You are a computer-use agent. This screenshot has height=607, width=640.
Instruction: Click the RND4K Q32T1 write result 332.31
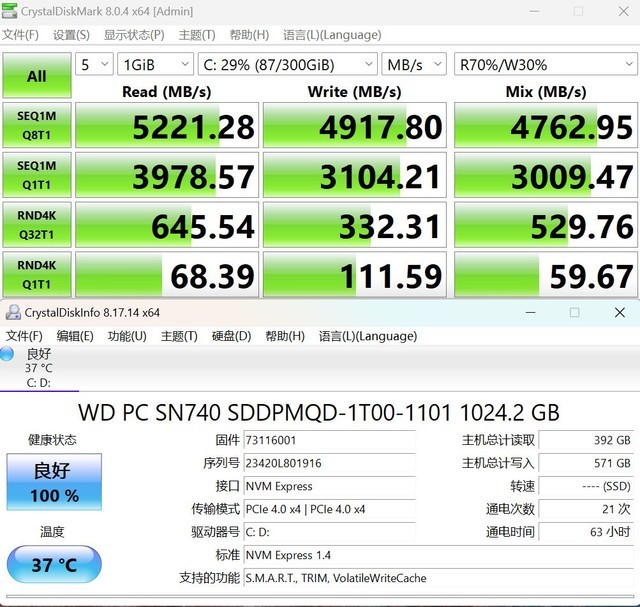tap(355, 225)
